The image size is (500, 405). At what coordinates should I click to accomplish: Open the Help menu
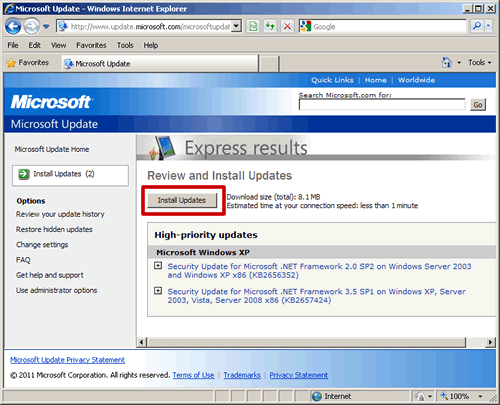tap(151, 45)
